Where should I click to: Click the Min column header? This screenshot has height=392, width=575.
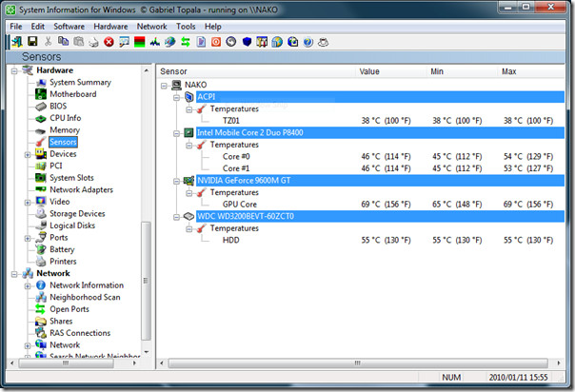coord(463,71)
